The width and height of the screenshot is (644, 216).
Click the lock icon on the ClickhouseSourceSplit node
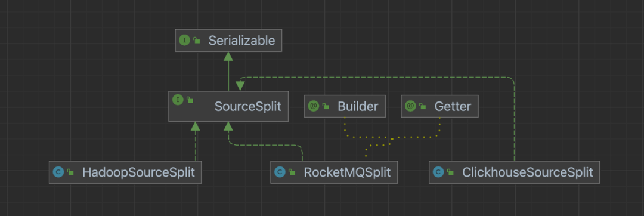451,172
